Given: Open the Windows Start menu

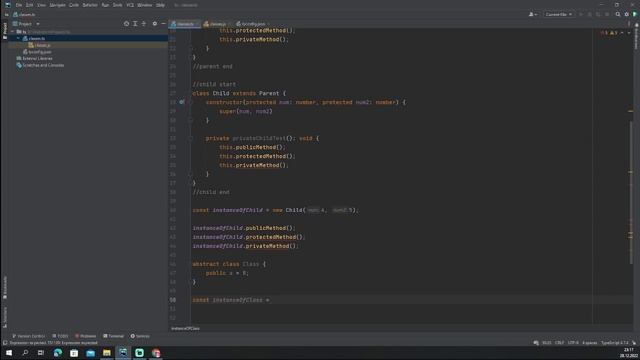Looking at the screenshot, I should (x=9, y=353).
